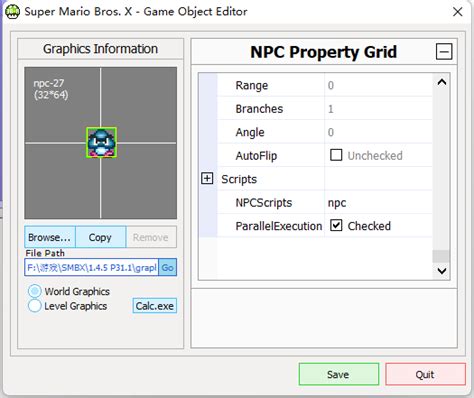
Task: Click the Angle property label
Action: (x=250, y=132)
